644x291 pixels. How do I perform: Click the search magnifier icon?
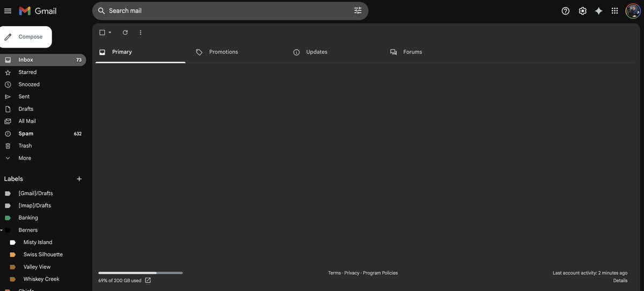coord(101,11)
